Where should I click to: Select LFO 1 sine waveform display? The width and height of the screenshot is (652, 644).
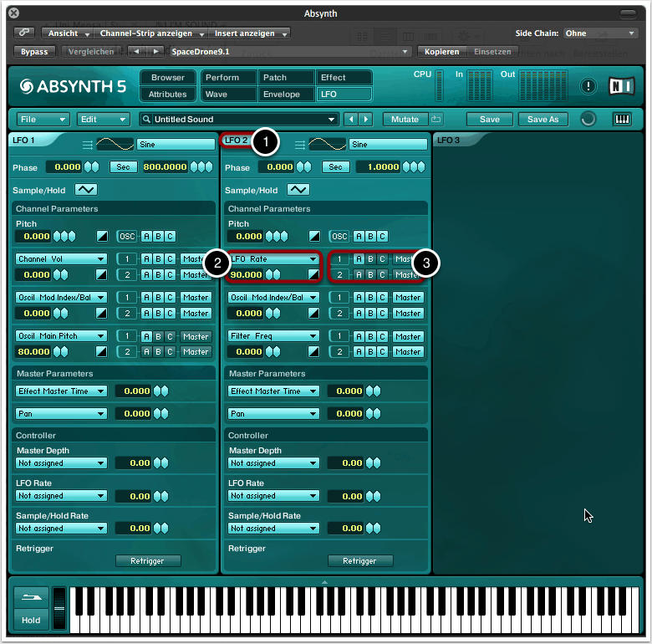click(115, 144)
